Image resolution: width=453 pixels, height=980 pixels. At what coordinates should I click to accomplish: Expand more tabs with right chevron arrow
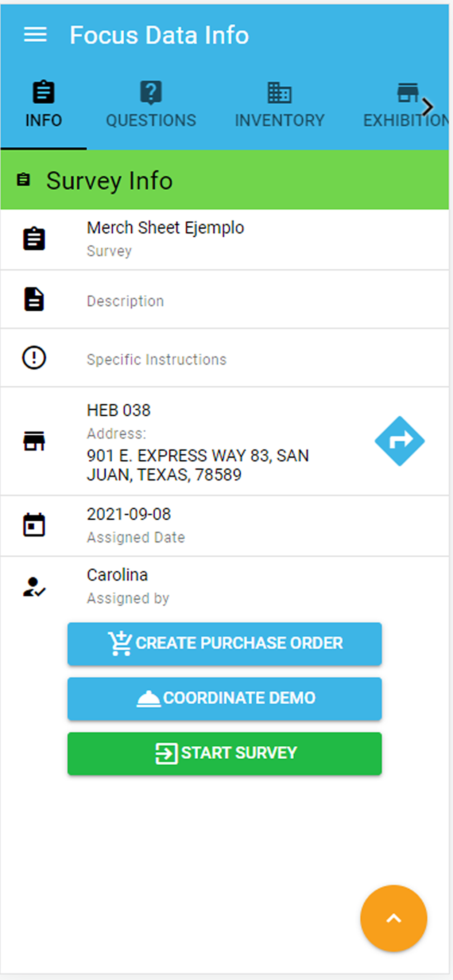coord(428,107)
